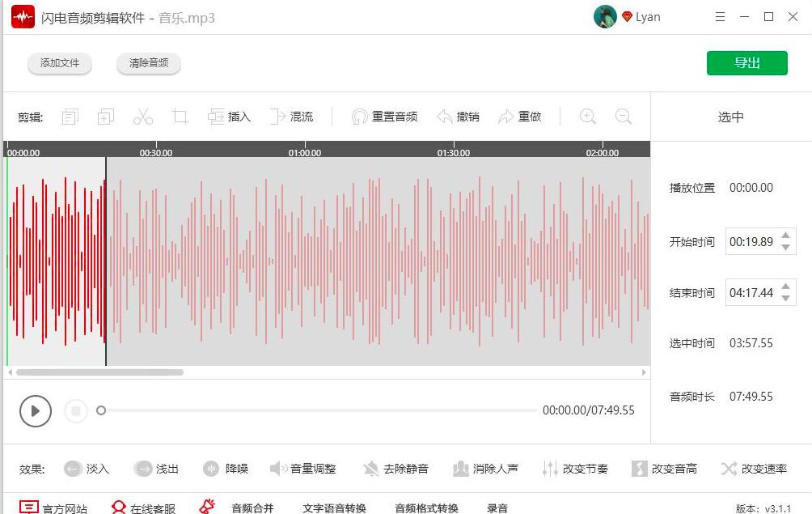Click the paste icon in edit toolbar

click(106, 117)
